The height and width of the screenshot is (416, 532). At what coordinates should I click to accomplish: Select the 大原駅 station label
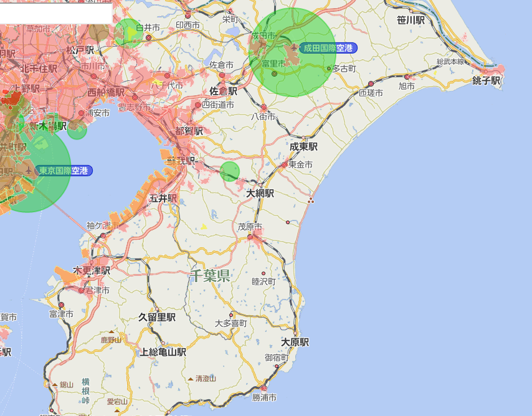[295, 343]
